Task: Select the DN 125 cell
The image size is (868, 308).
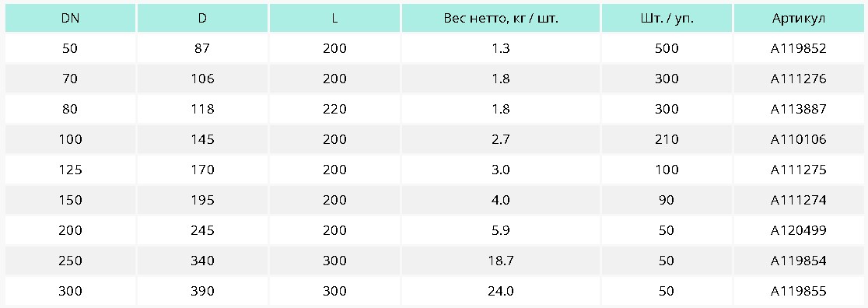Action: click(x=70, y=170)
